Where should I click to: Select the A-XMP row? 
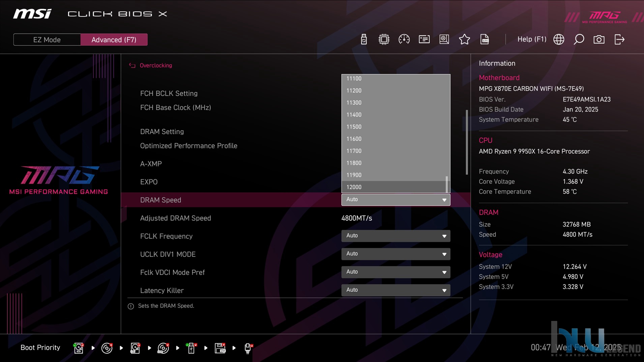coord(151,164)
